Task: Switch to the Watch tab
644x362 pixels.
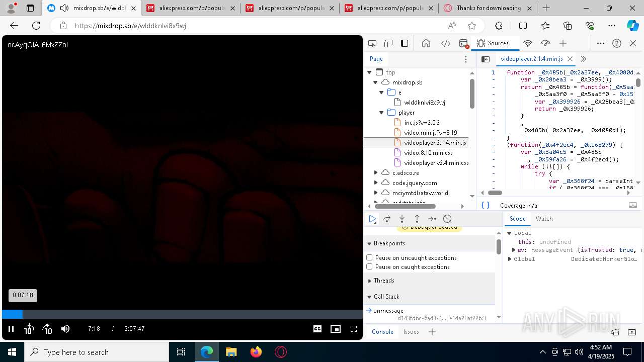Action: (x=544, y=219)
